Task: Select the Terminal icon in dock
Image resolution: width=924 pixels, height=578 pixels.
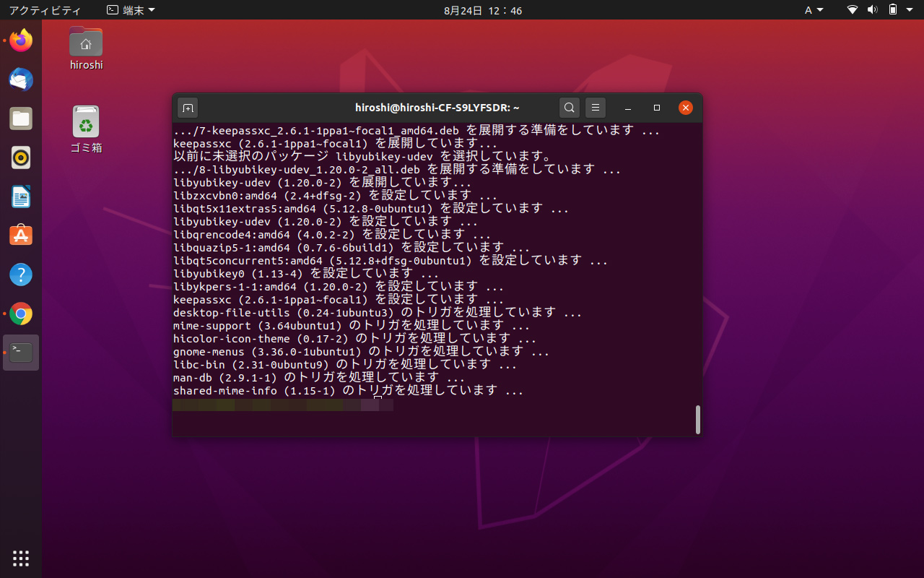Action: coord(21,353)
